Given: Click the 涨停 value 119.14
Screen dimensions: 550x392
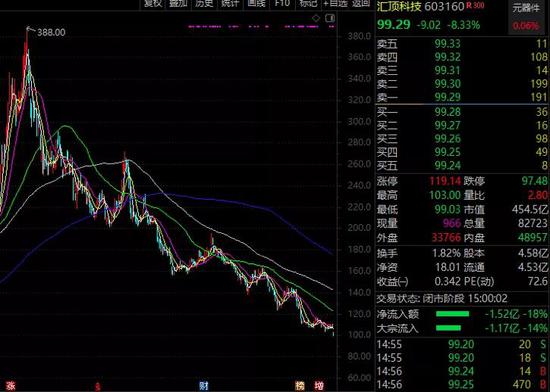Looking at the screenshot, I should point(445,181).
